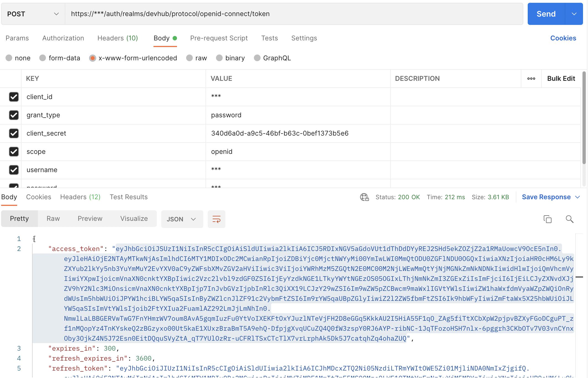Open the JSON format dropdown
Viewport: 588px width, 378px height.
[182, 219]
